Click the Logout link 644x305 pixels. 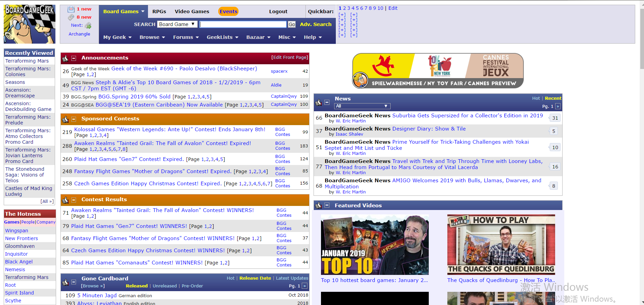pyautogui.click(x=278, y=11)
